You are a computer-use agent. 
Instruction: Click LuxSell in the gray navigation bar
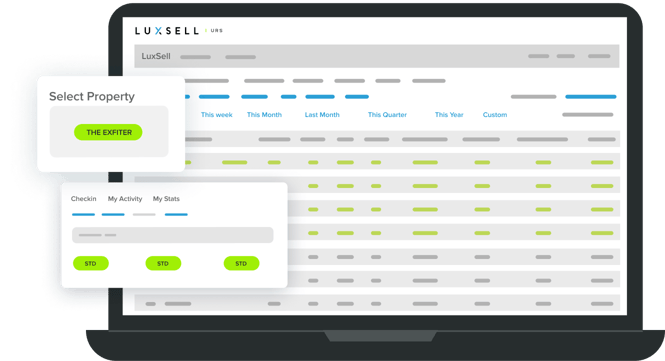point(156,56)
